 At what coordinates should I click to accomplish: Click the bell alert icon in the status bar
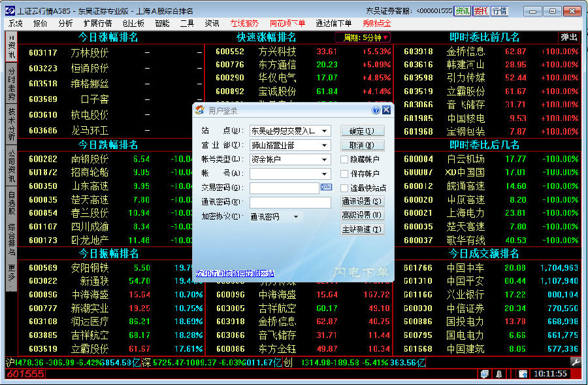[499, 374]
